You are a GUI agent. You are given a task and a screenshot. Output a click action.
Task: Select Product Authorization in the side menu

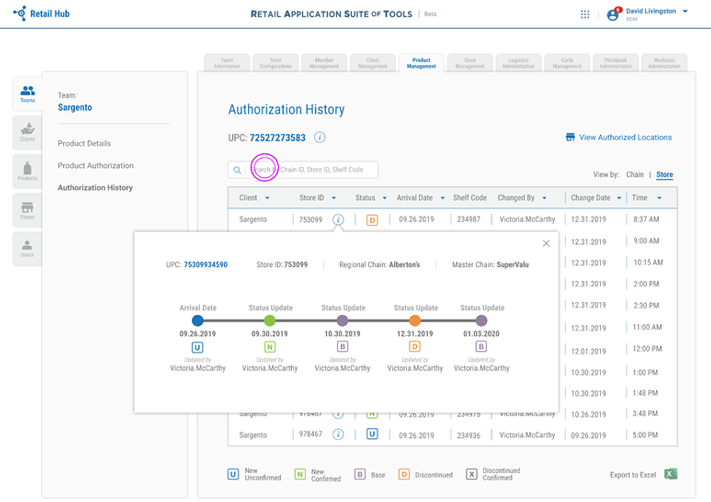(96, 166)
